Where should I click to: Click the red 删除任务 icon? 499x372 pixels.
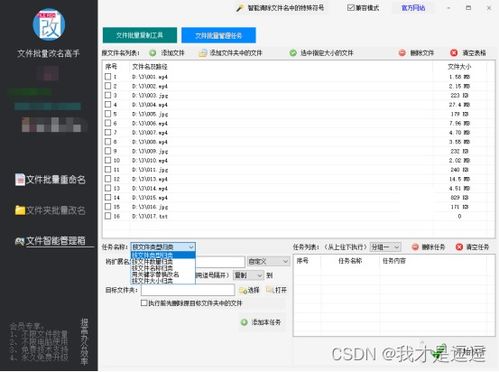[x=415, y=247]
